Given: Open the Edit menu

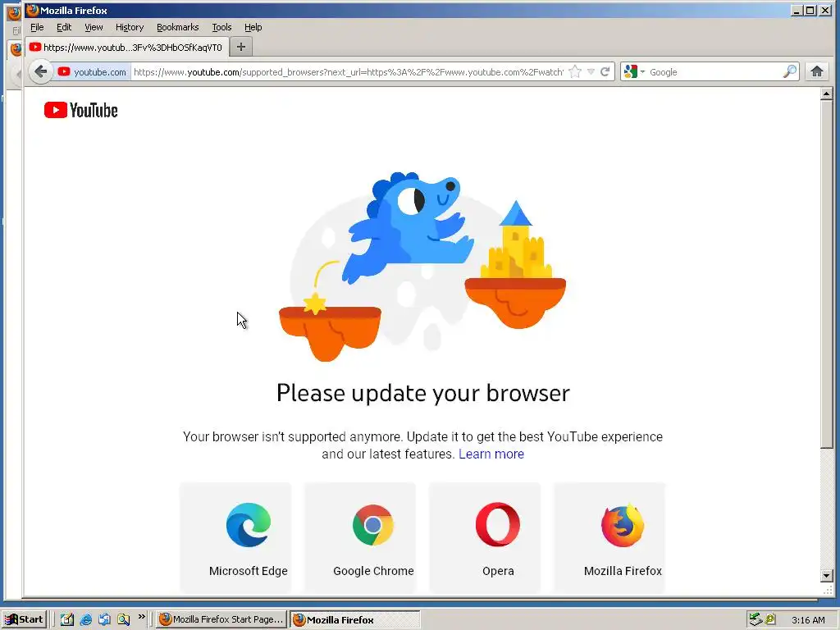Looking at the screenshot, I should [x=64, y=27].
